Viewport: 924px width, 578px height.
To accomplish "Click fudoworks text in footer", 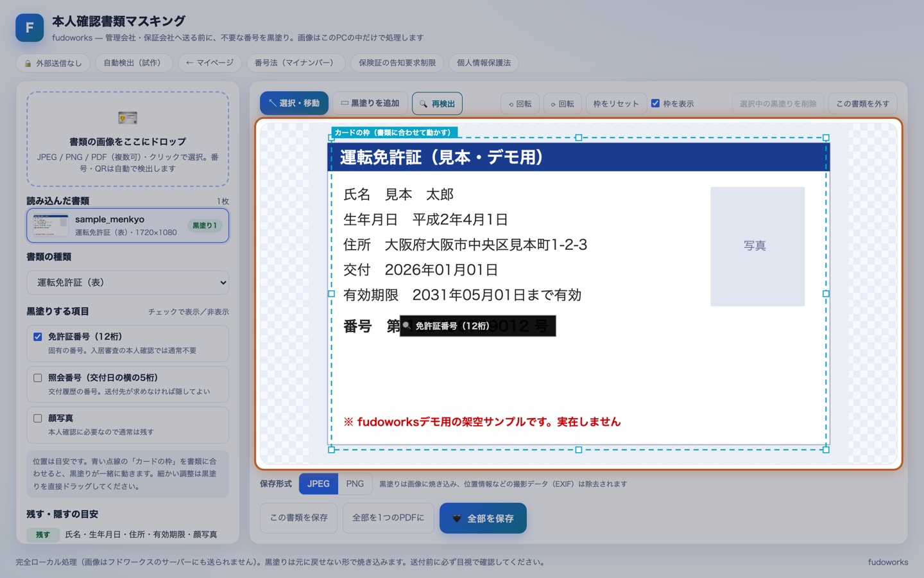I will [x=888, y=562].
